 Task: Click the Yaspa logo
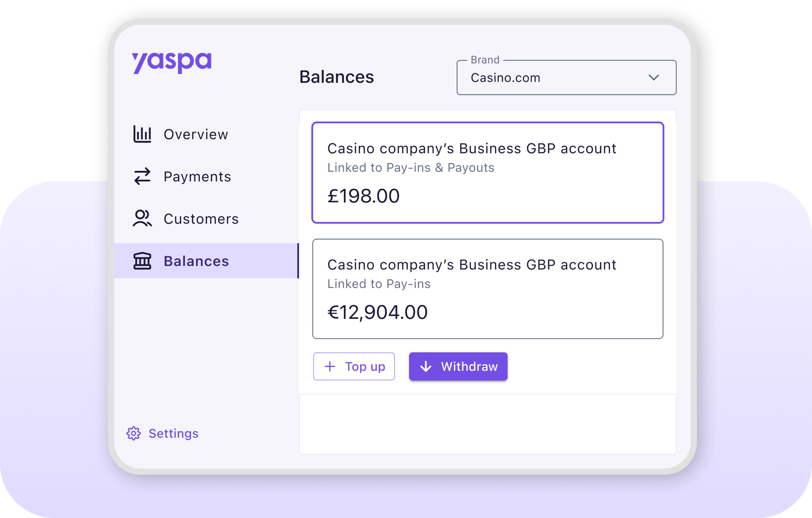click(172, 62)
